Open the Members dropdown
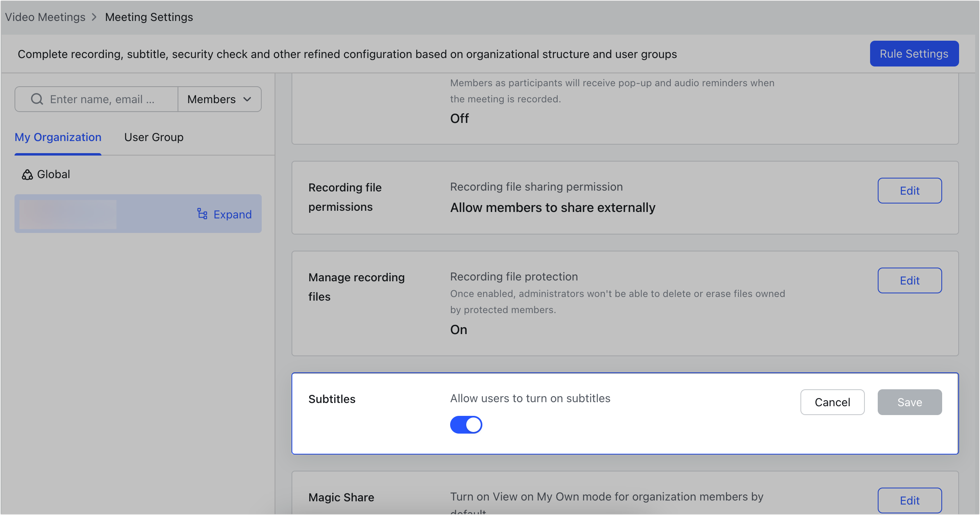This screenshot has height=515, width=980. point(219,99)
